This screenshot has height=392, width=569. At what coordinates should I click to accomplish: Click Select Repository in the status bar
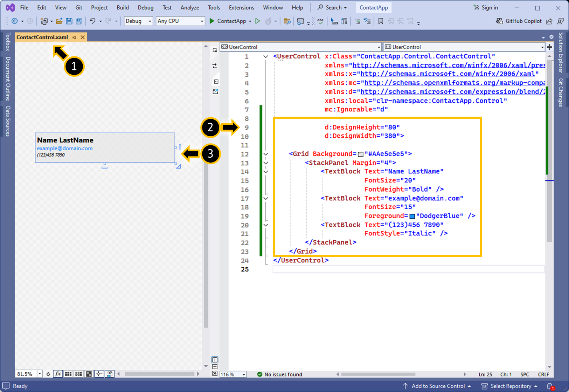point(509,386)
